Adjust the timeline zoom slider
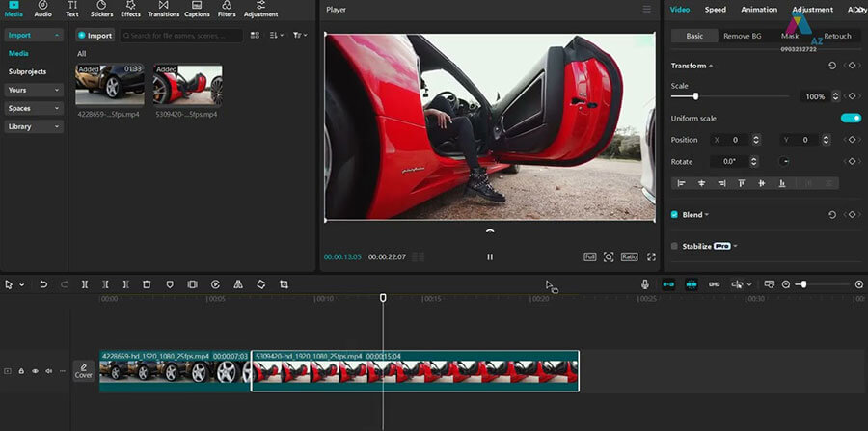 click(803, 284)
